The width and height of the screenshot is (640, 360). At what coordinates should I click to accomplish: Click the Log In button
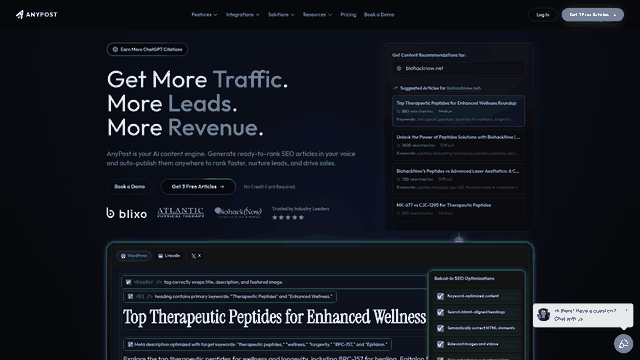[542, 15]
